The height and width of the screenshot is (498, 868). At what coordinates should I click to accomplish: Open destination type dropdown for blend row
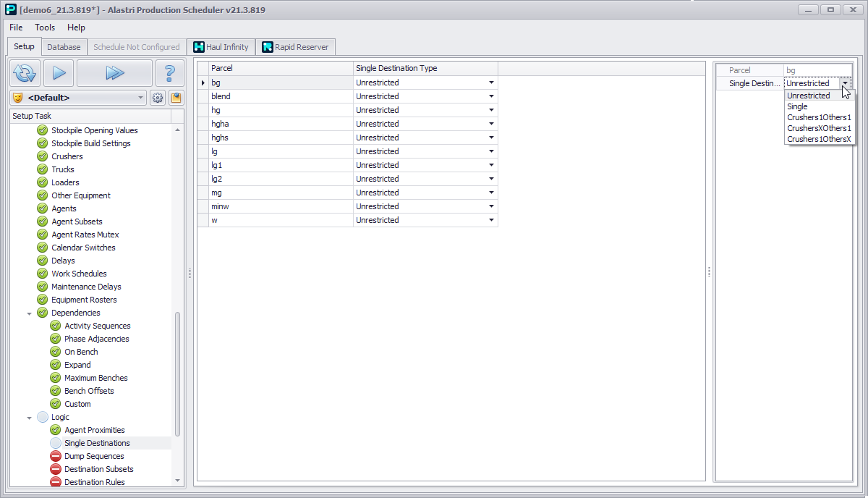click(x=492, y=96)
